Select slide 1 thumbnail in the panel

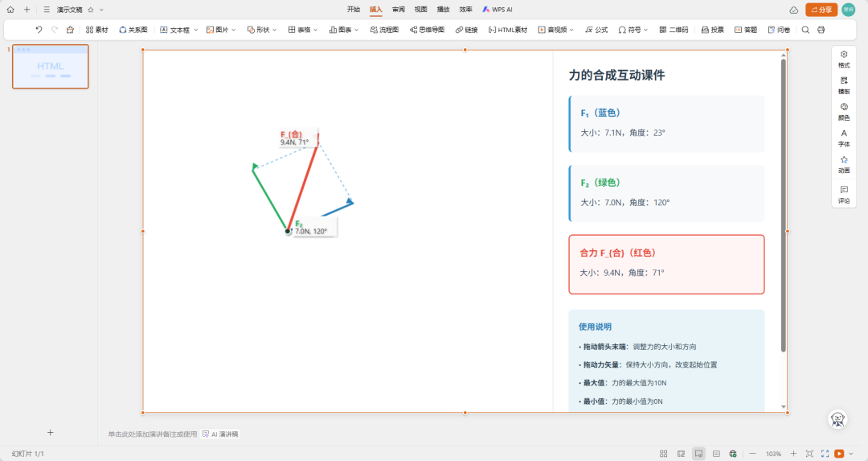(x=51, y=67)
